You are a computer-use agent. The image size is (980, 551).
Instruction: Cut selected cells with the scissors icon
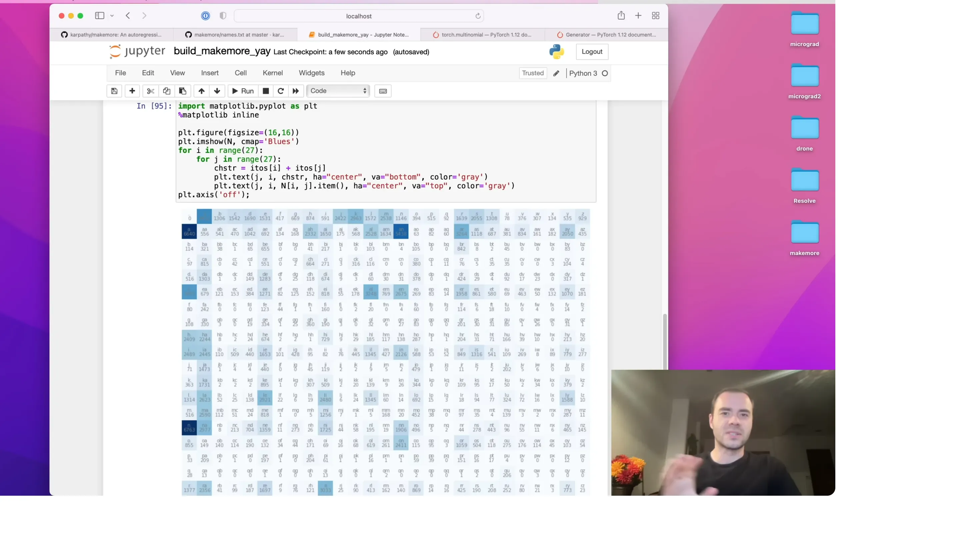[x=150, y=91]
